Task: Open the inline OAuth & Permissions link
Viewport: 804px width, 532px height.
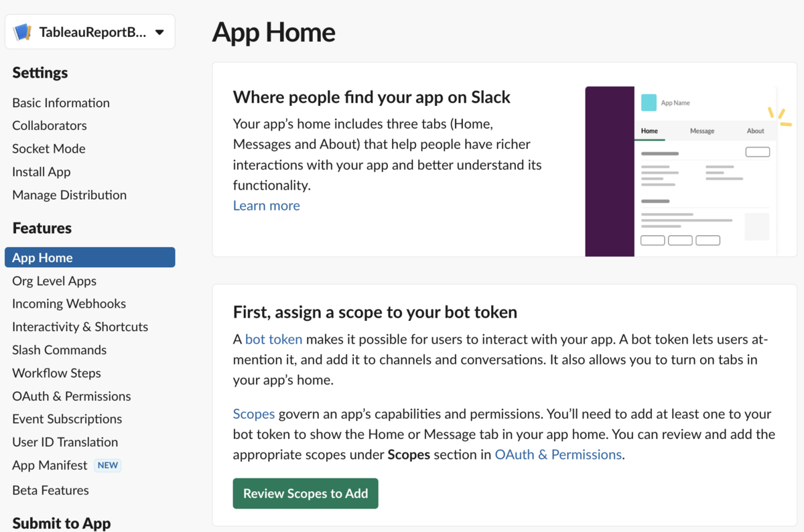Action: coord(558,454)
